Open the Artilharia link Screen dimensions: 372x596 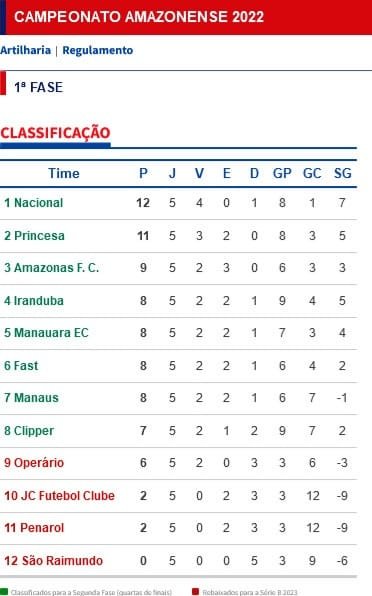[x=25, y=50]
